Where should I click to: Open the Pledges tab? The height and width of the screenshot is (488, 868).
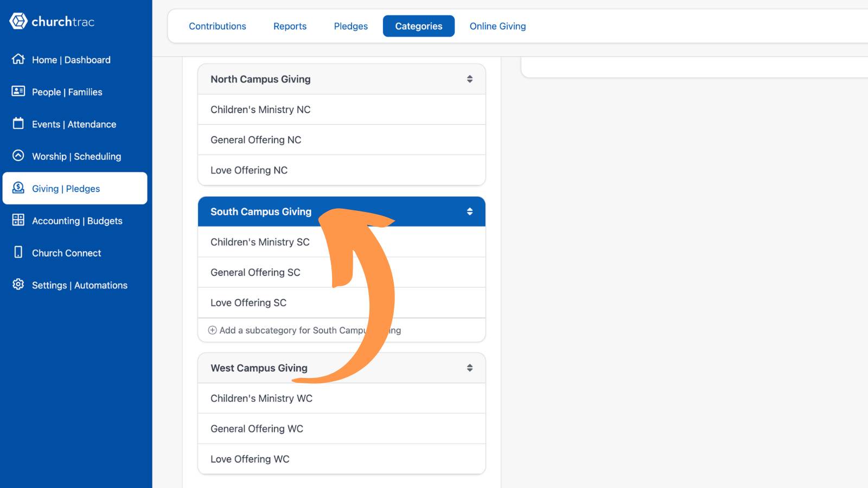(x=351, y=26)
